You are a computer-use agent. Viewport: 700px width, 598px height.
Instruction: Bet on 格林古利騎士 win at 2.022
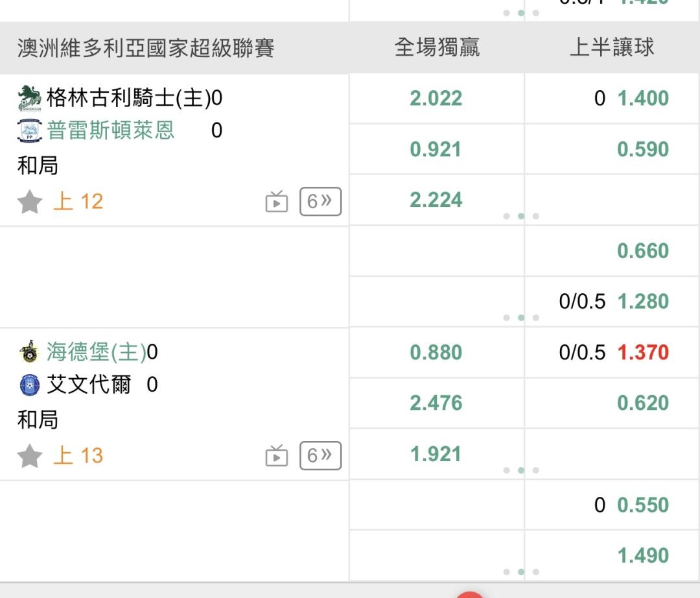(x=436, y=99)
